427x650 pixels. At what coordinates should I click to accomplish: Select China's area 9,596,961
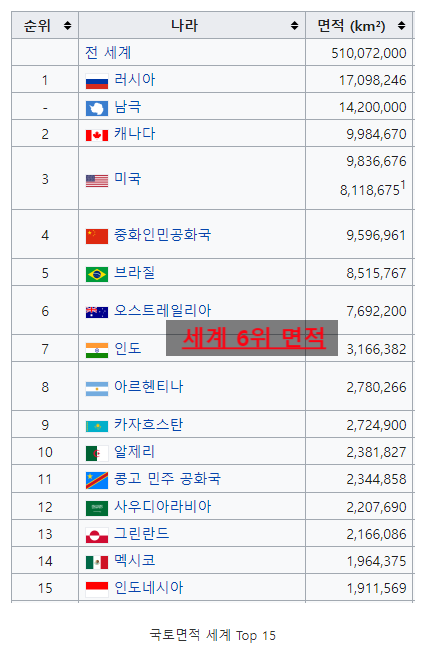coord(376,235)
